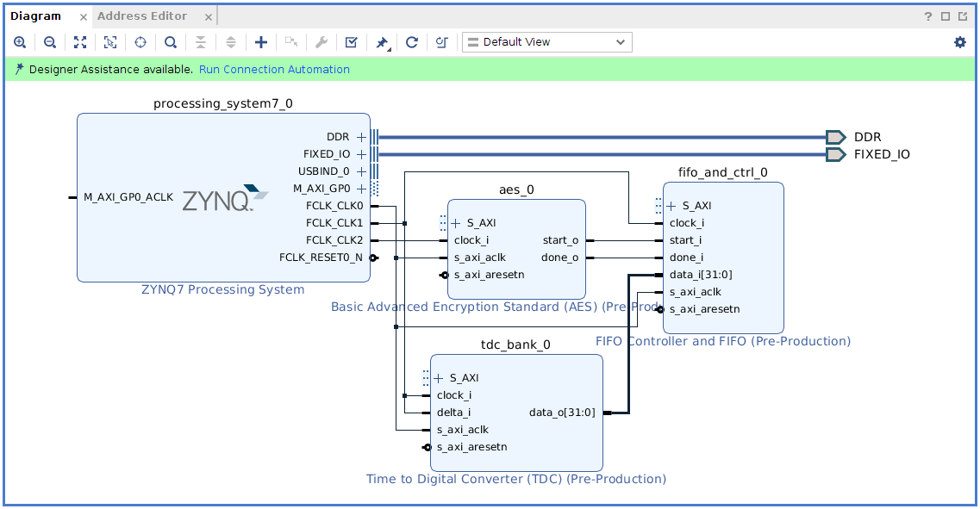The image size is (980, 509).
Task: Click Run Connection Automation link
Action: 274,70
